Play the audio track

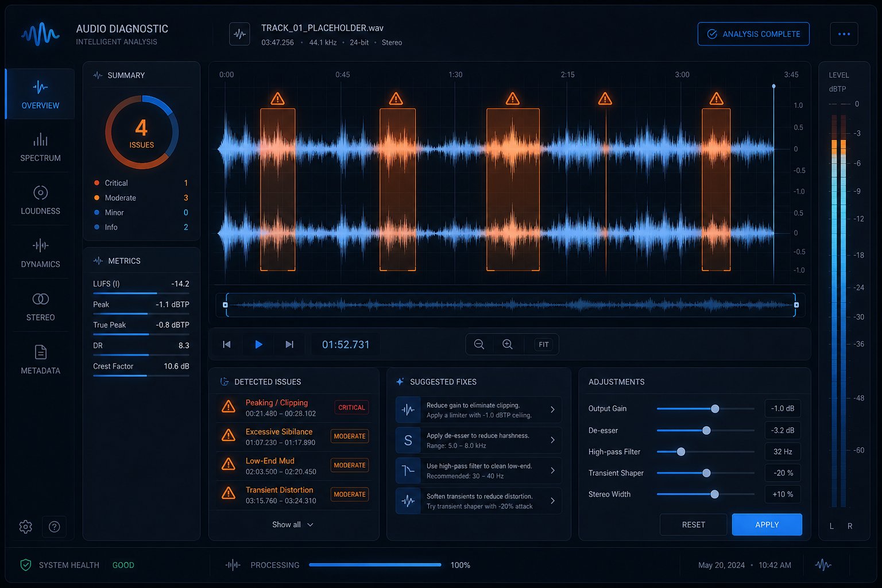point(258,345)
